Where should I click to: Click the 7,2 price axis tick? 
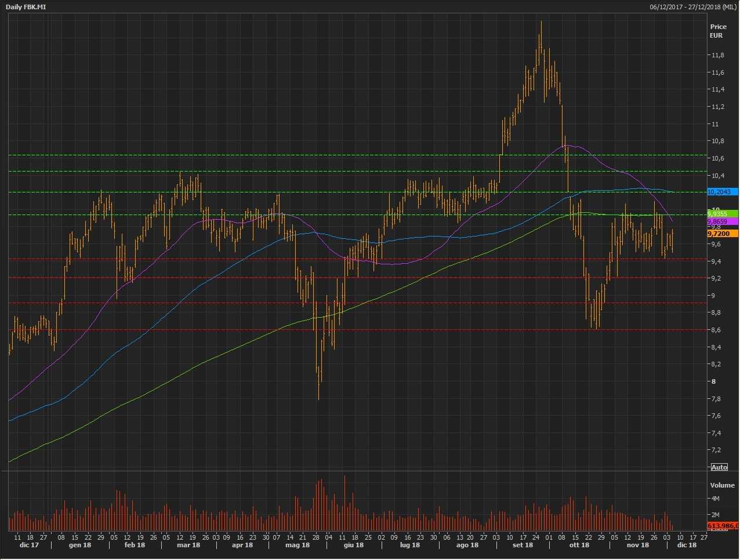pos(717,450)
